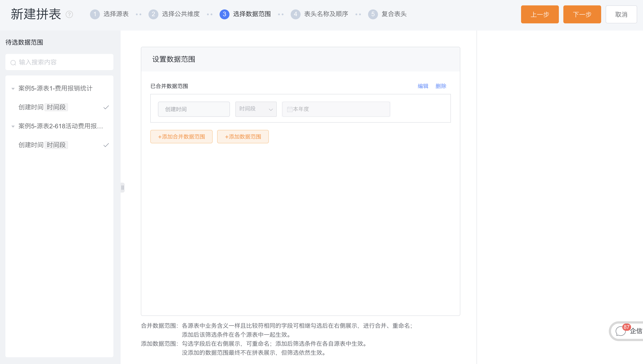Click 时间段 tag under 源表1 创建时间
This screenshot has height=364, width=643.
point(56,107)
